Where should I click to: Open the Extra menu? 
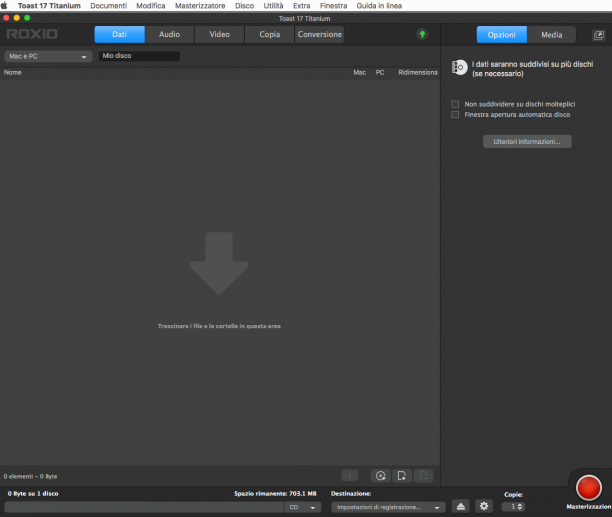pos(301,5)
